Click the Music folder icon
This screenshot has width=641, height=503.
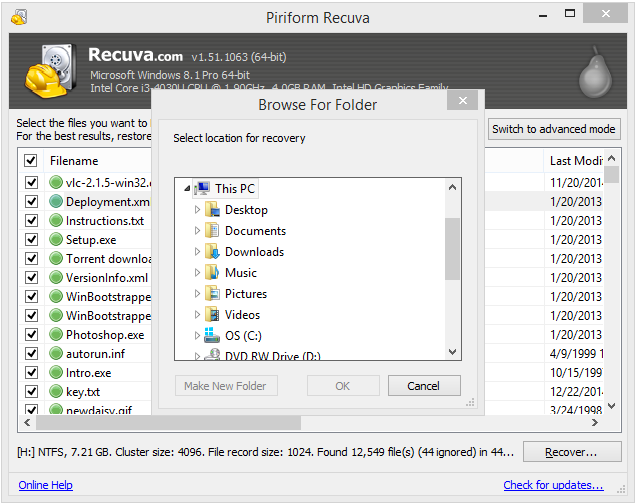(212, 272)
